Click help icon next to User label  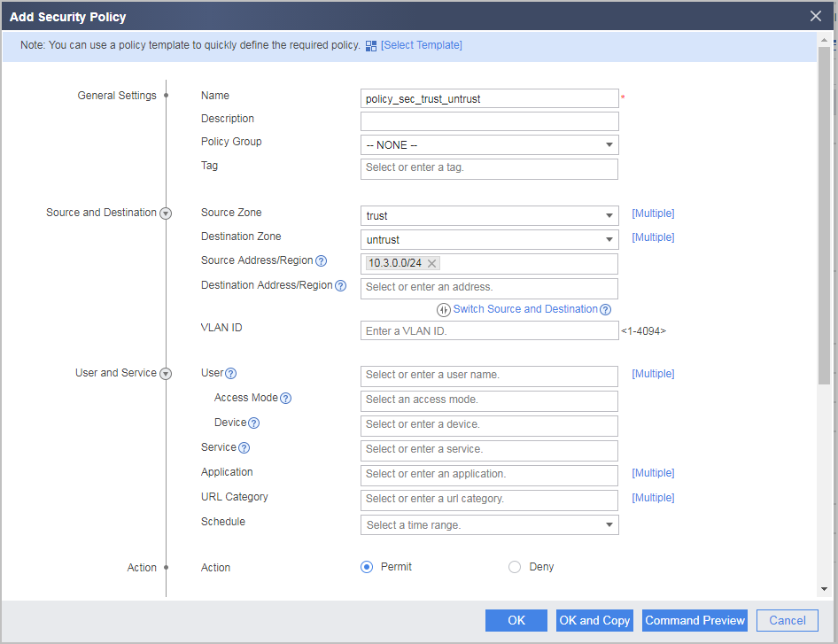230,374
